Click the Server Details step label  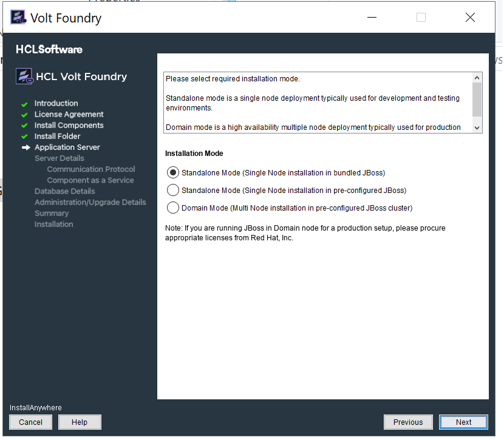point(59,158)
